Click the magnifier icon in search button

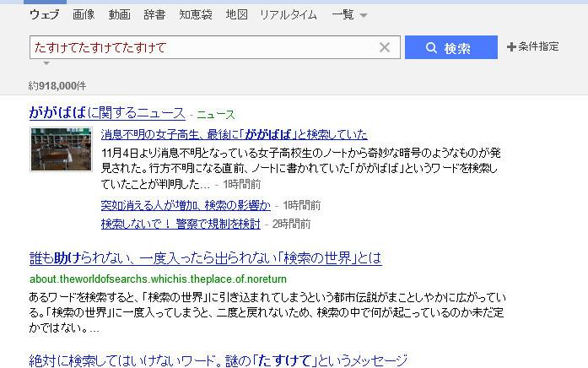431,47
